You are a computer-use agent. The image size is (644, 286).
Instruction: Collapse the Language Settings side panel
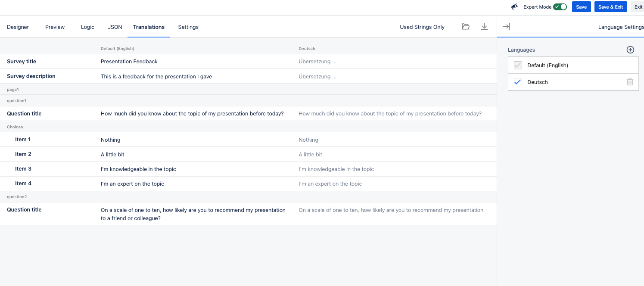(x=506, y=27)
